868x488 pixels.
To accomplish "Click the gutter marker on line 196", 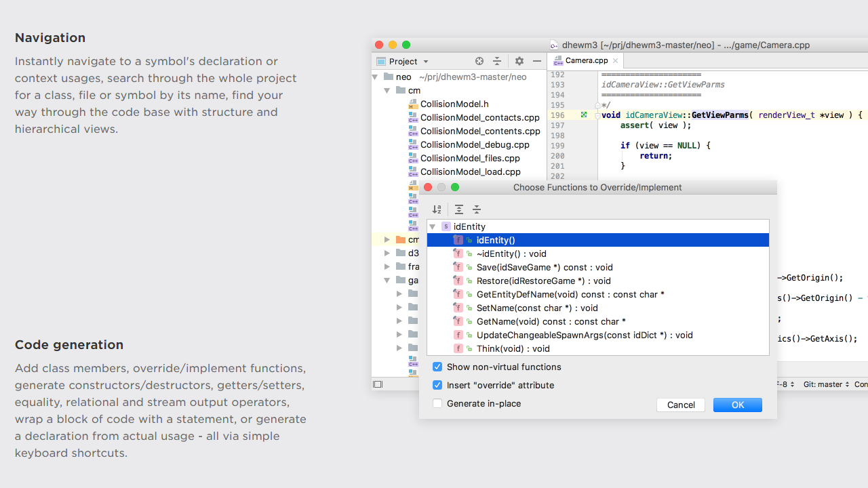I will click(583, 115).
